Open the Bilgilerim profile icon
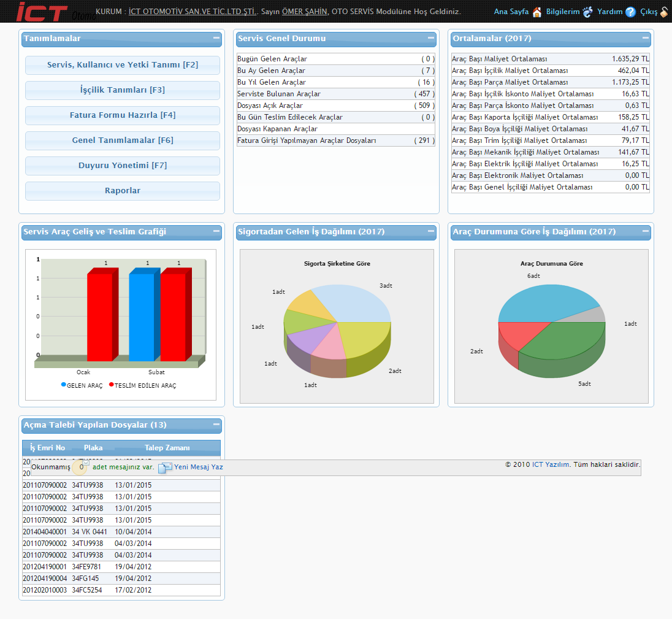Screen dimensions: 672x619 [x=587, y=12]
